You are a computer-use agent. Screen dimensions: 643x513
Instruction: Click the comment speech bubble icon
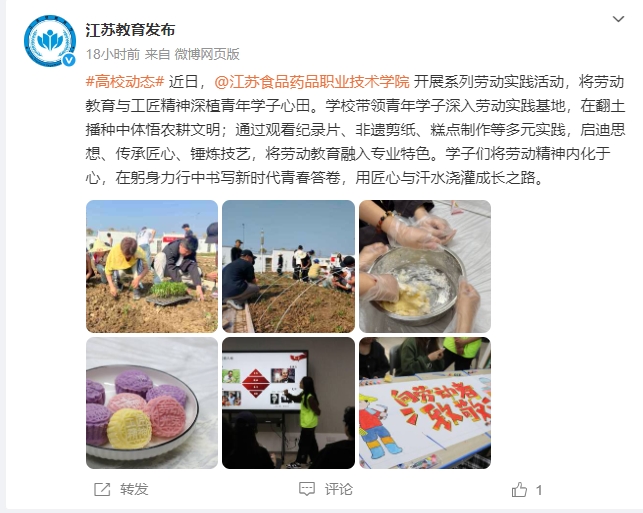(307, 489)
